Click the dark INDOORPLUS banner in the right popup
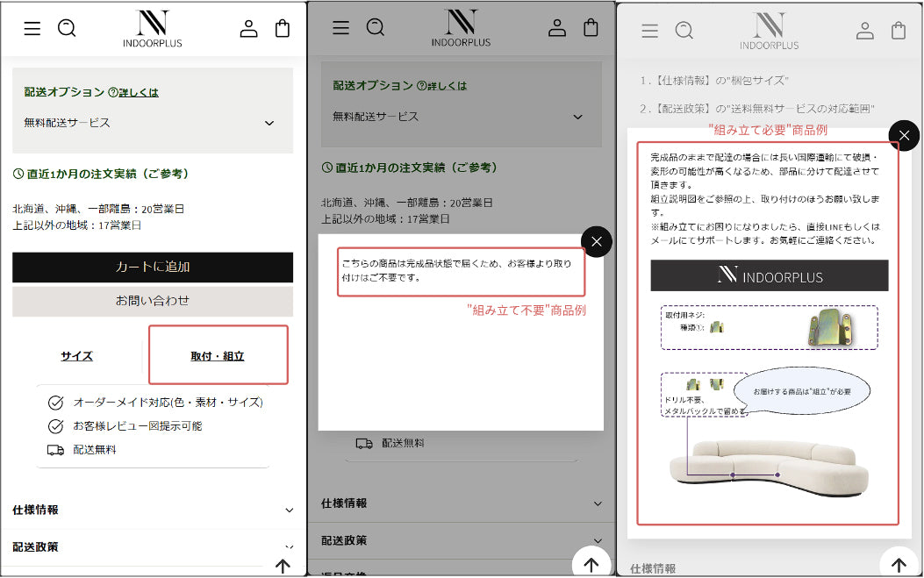 [770, 275]
